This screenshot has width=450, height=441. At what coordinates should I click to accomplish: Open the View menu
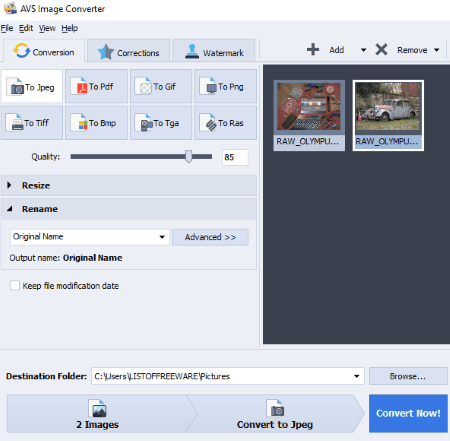(47, 28)
